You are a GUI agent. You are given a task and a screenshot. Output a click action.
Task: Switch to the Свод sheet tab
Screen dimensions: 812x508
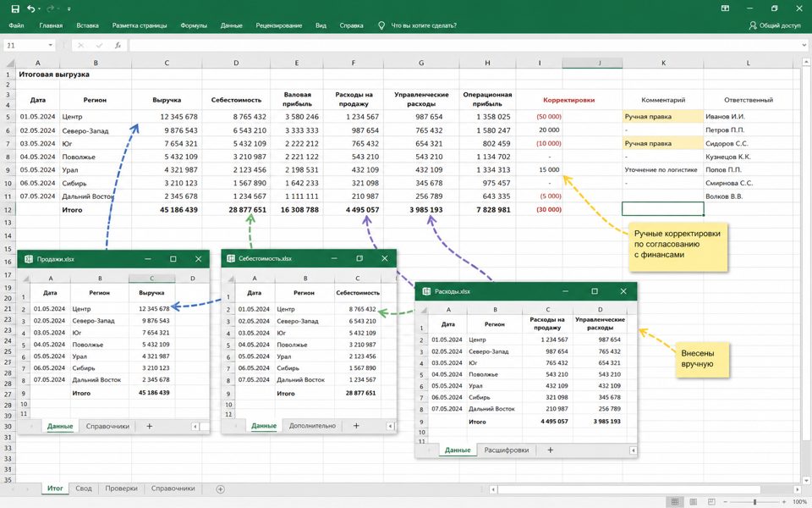pos(84,489)
